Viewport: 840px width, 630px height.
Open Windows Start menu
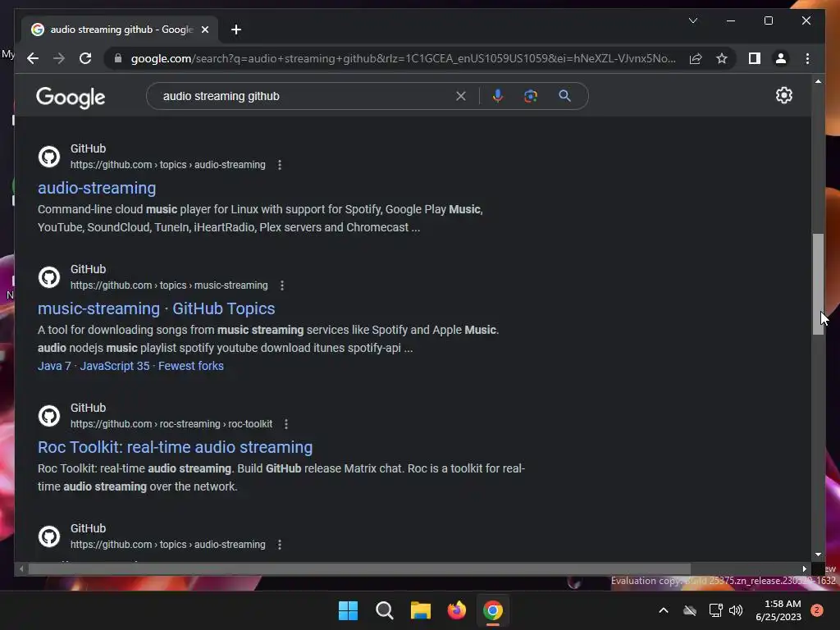click(x=348, y=610)
